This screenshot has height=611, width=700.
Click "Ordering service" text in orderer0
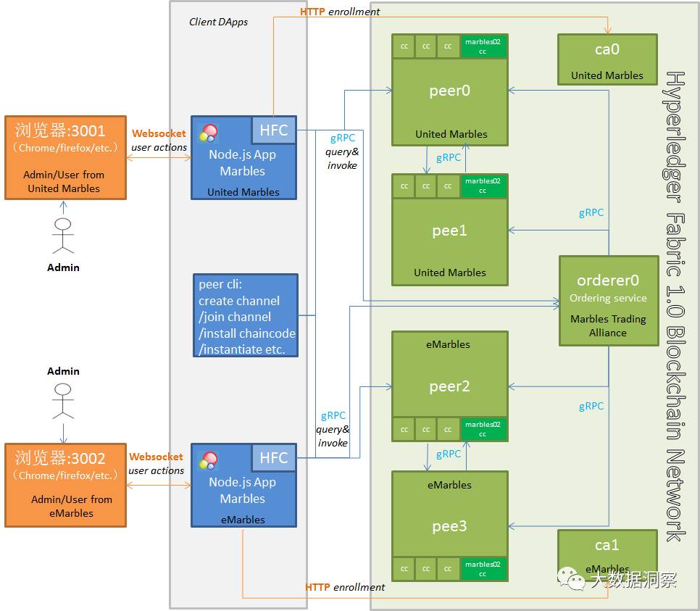click(x=608, y=298)
